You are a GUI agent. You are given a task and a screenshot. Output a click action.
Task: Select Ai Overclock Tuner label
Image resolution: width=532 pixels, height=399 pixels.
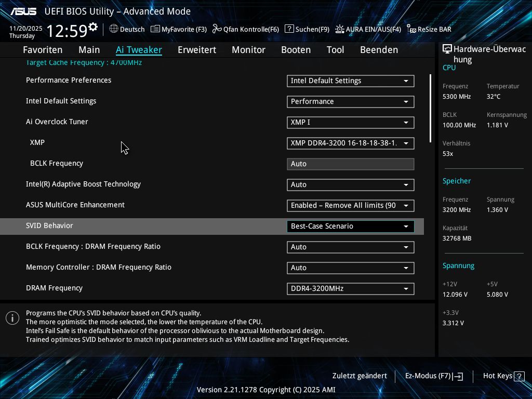point(57,122)
